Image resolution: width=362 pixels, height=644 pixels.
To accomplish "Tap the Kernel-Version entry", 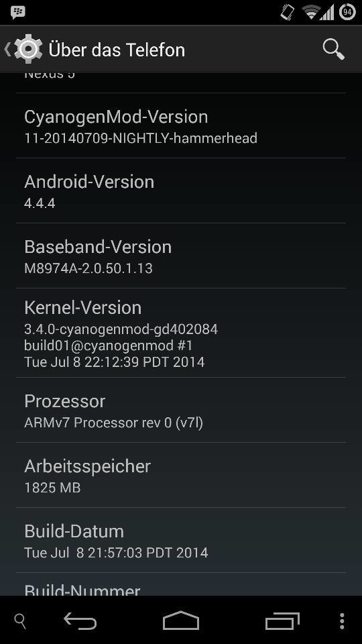I will pos(181,333).
